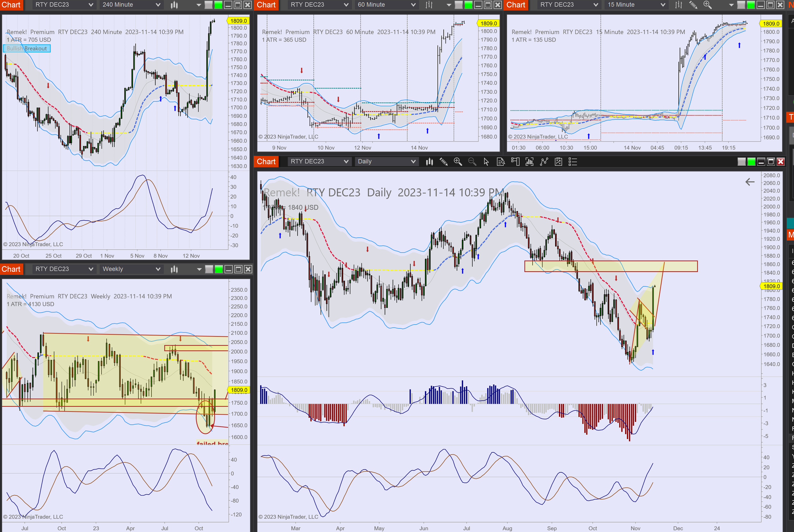The width and height of the screenshot is (794, 532).
Task: Click zoom out magnifier on Daily chart
Action: click(472, 162)
